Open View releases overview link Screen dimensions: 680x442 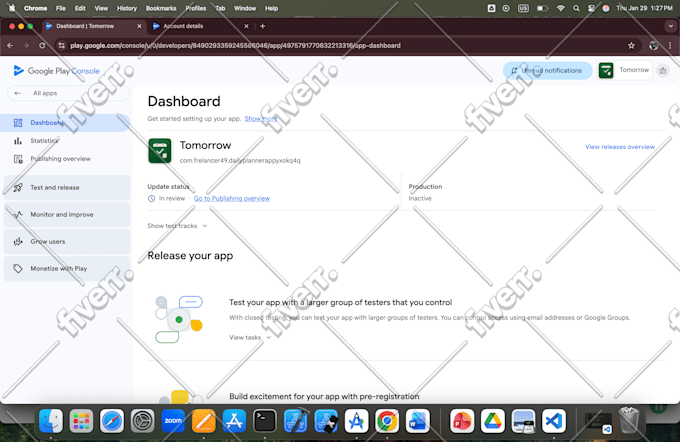[x=620, y=147]
